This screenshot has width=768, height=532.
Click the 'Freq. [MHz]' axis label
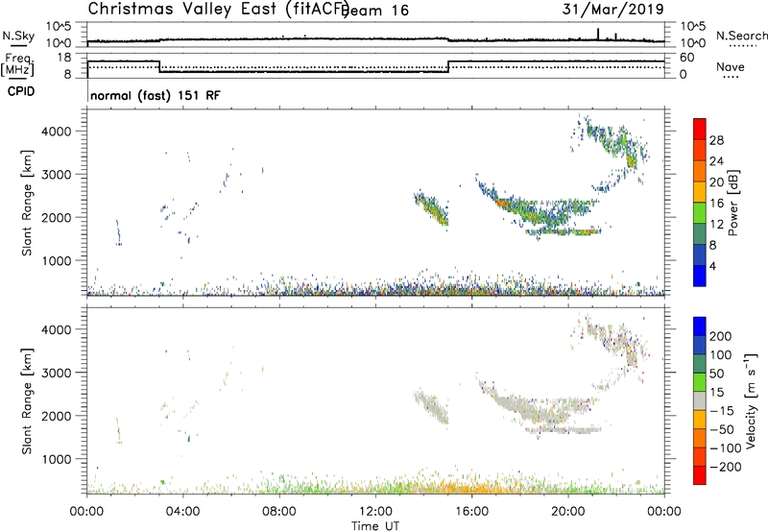[17, 65]
